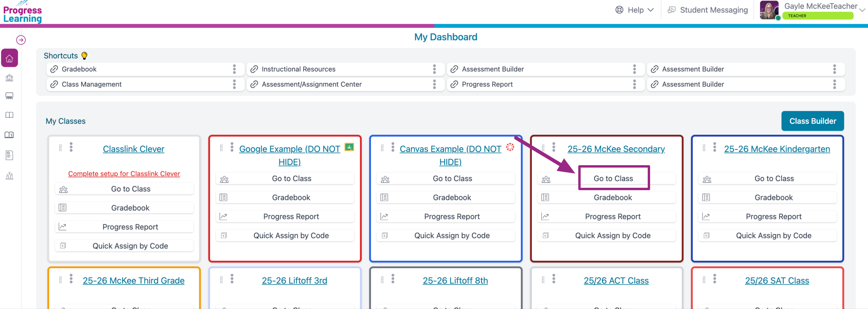The width and height of the screenshot is (868, 309).
Task: Open the Classlink Clever class link
Action: [x=133, y=149]
